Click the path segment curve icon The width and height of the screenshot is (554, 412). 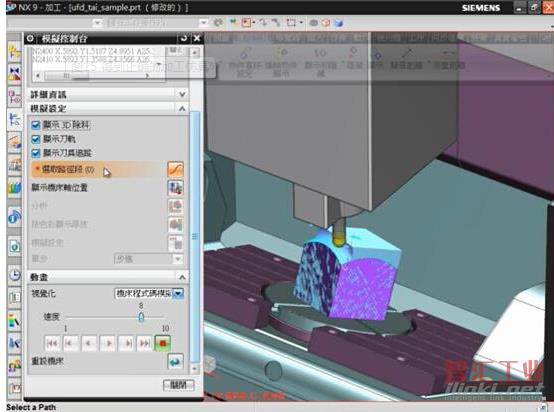pos(176,169)
